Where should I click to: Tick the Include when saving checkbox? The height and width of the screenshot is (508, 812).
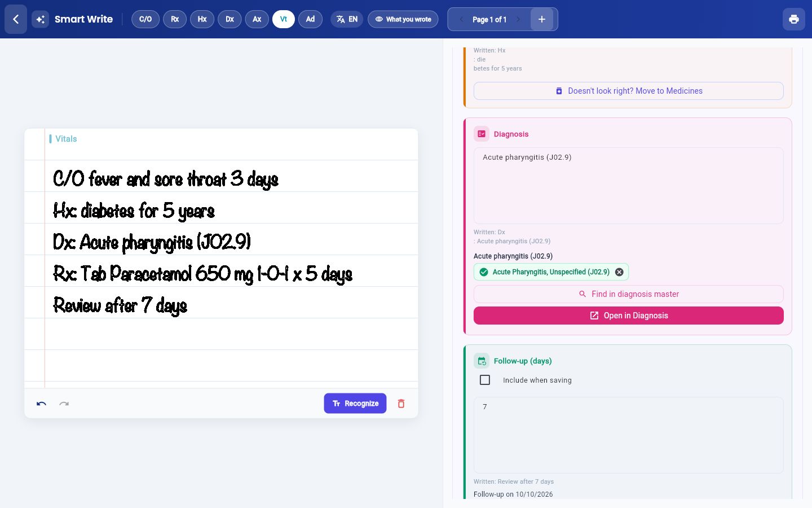tap(485, 380)
